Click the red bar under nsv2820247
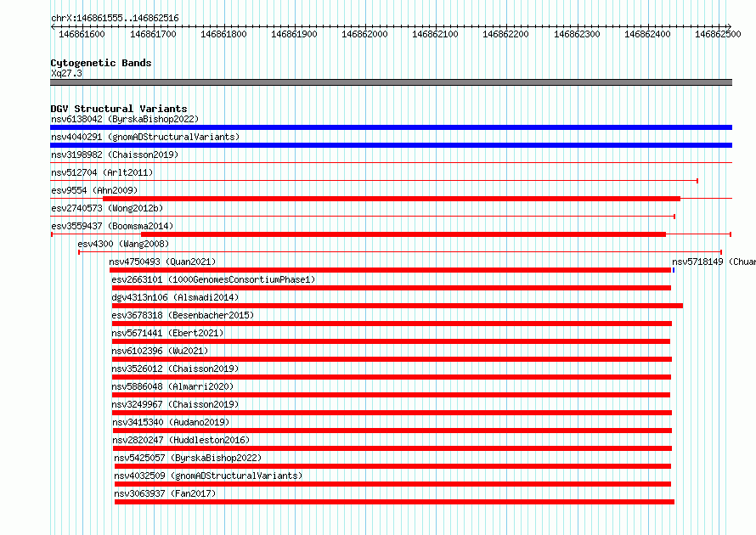The image size is (756, 535). point(392,448)
